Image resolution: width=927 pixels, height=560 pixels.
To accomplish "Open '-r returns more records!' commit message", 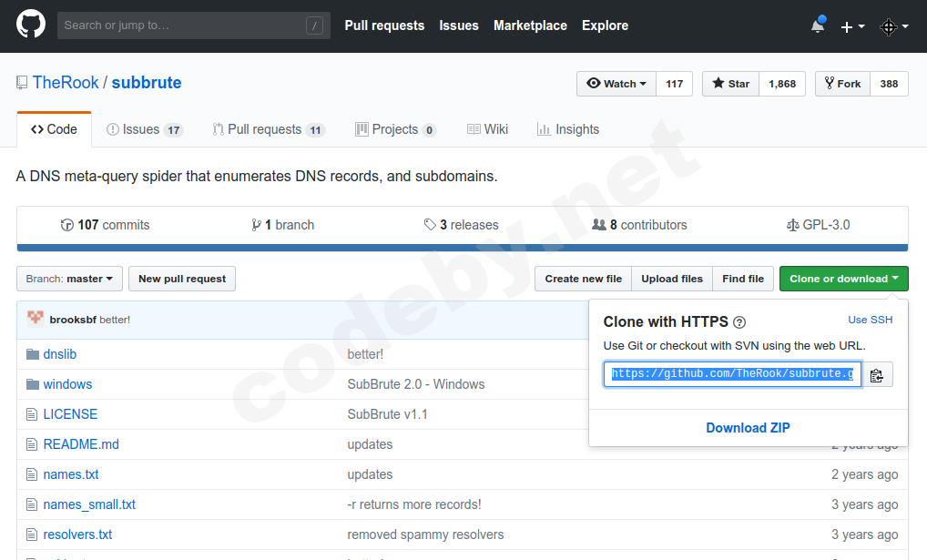I will pyautogui.click(x=414, y=505).
